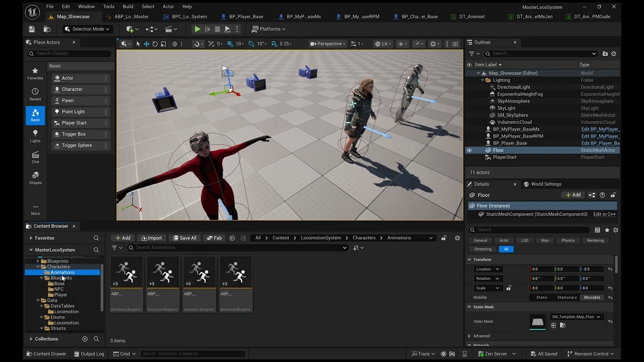
Task: Switch to the DT_Animset tab
Action: 467,17
